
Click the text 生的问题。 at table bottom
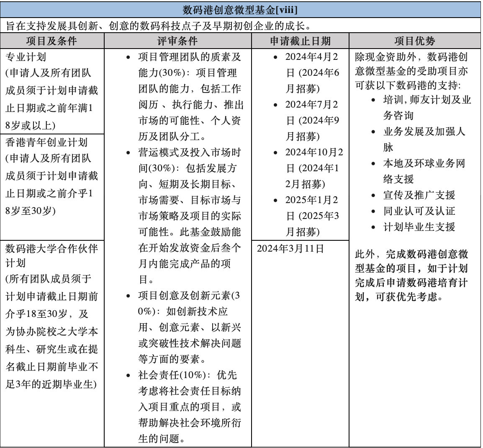coord(162,438)
